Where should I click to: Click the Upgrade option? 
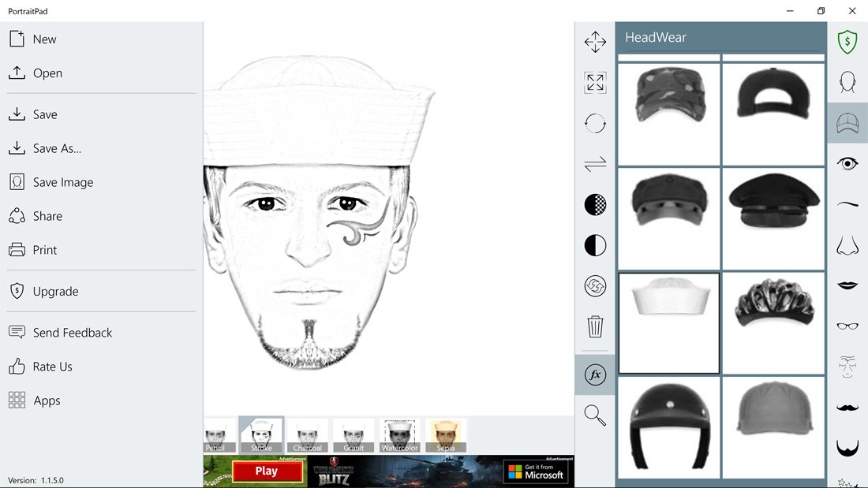pyautogui.click(x=55, y=291)
